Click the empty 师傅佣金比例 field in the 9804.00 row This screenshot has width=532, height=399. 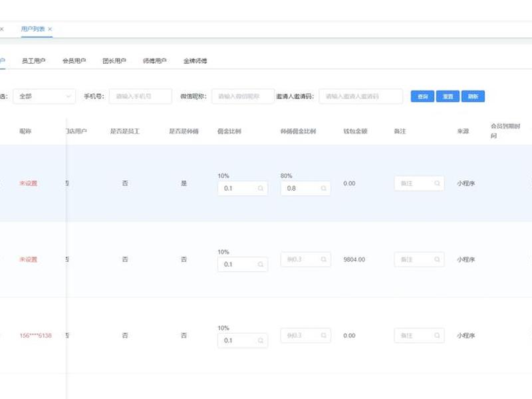tap(306, 259)
